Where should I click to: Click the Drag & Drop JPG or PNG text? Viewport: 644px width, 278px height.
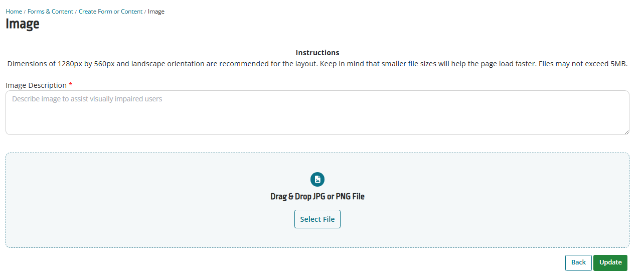[317, 197]
